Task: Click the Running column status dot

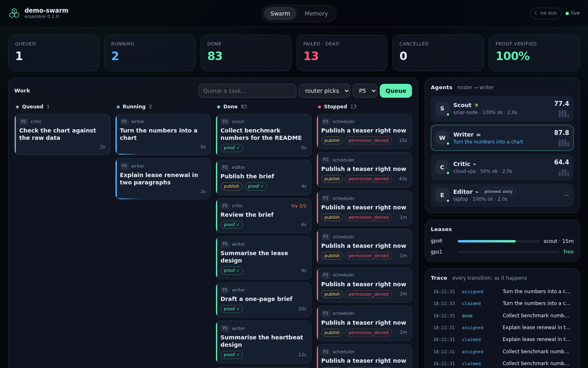Action: [x=118, y=107]
